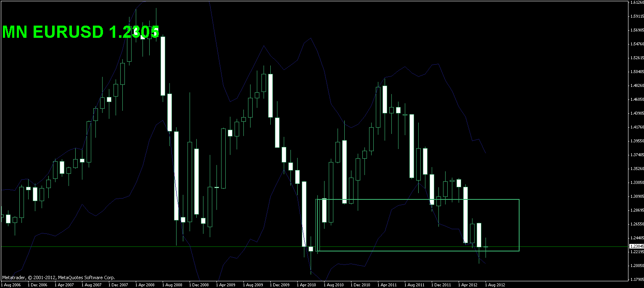Click the 1 Apr 2011 date label

click(x=387, y=285)
